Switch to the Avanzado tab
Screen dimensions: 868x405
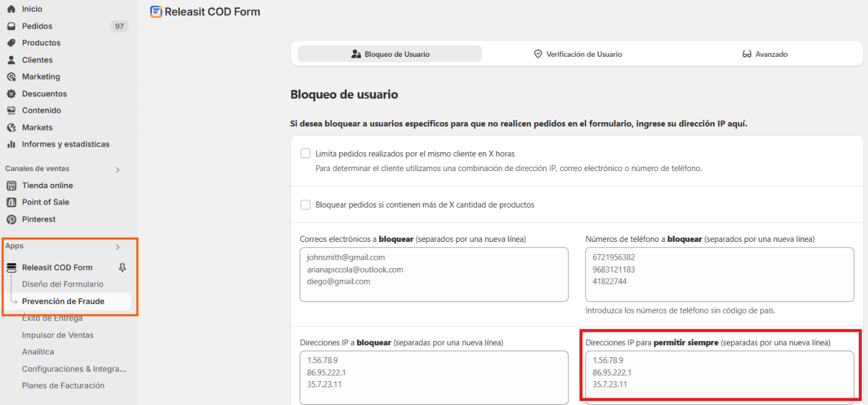click(765, 54)
